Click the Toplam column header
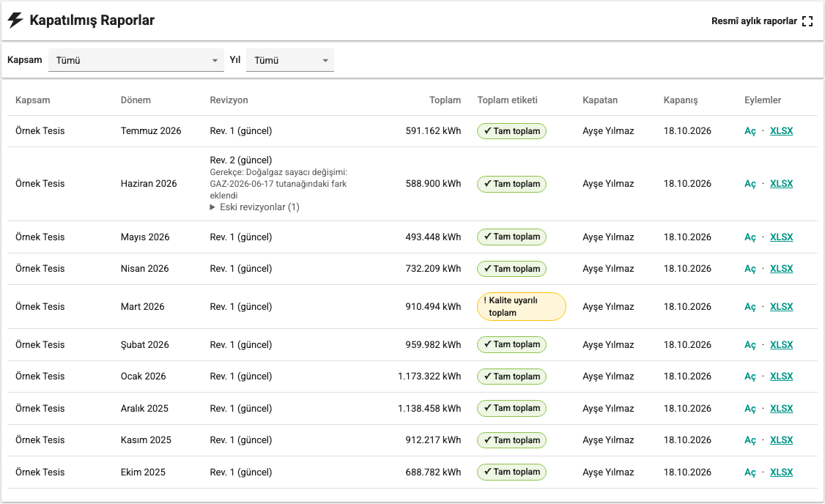Image resolution: width=825 pixels, height=504 pixels. click(x=445, y=100)
